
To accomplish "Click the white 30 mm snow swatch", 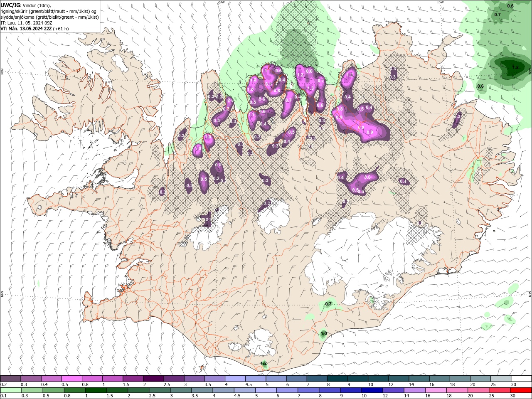I will coord(521,379).
